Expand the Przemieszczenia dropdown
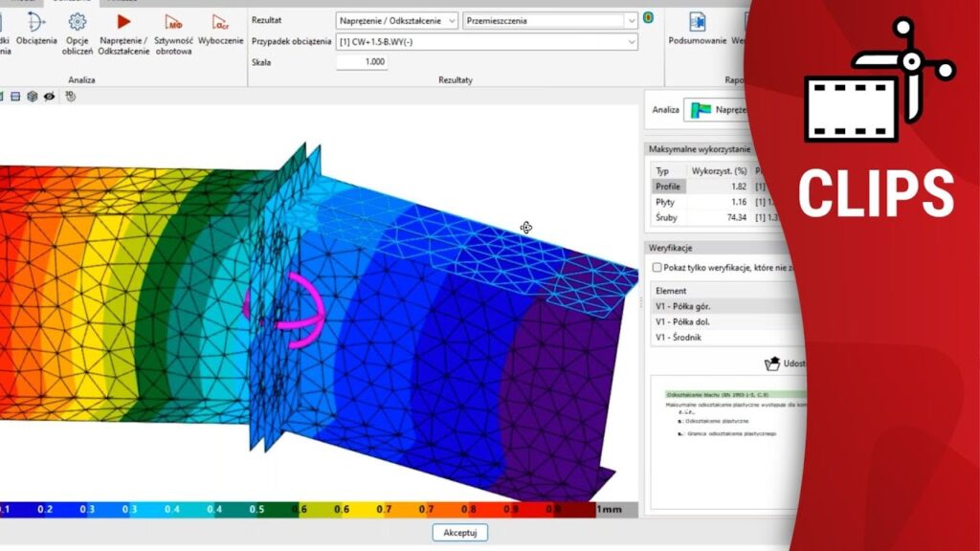 (550, 20)
